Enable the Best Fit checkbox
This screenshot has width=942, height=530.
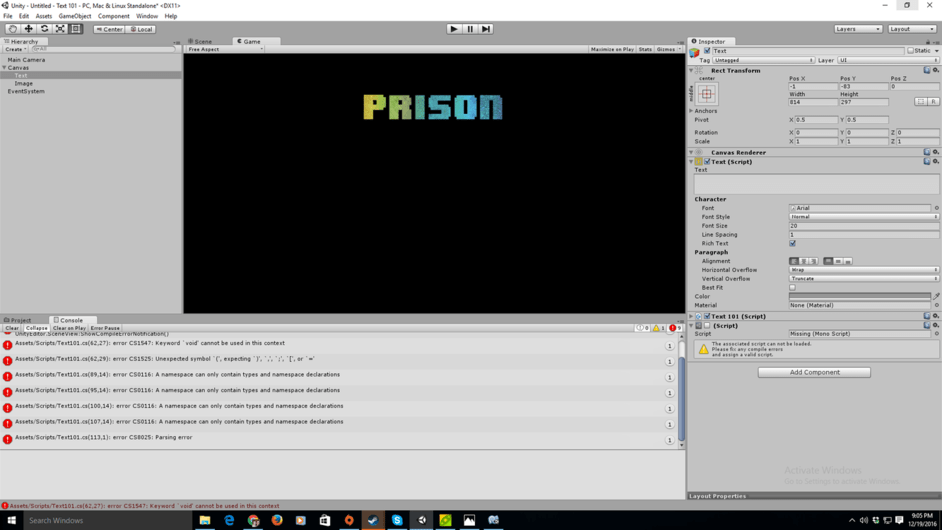pyautogui.click(x=792, y=288)
